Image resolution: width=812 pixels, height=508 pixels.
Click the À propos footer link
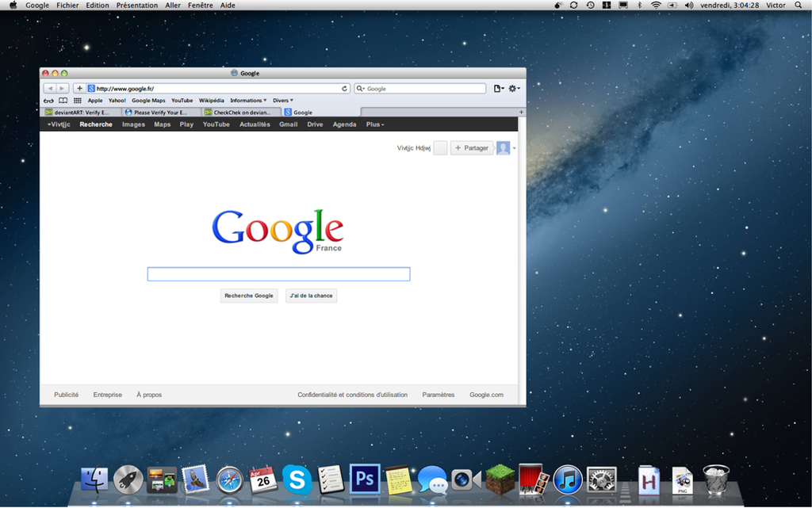click(x=149, y=395)
